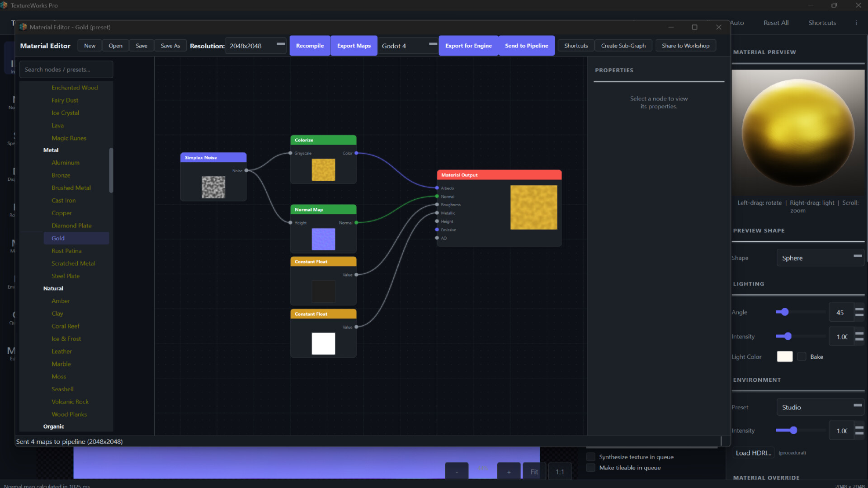This screenshot has height=488, width=868.
Task: Select the Displacement channel icon
Action: click(x=11, y=173)
